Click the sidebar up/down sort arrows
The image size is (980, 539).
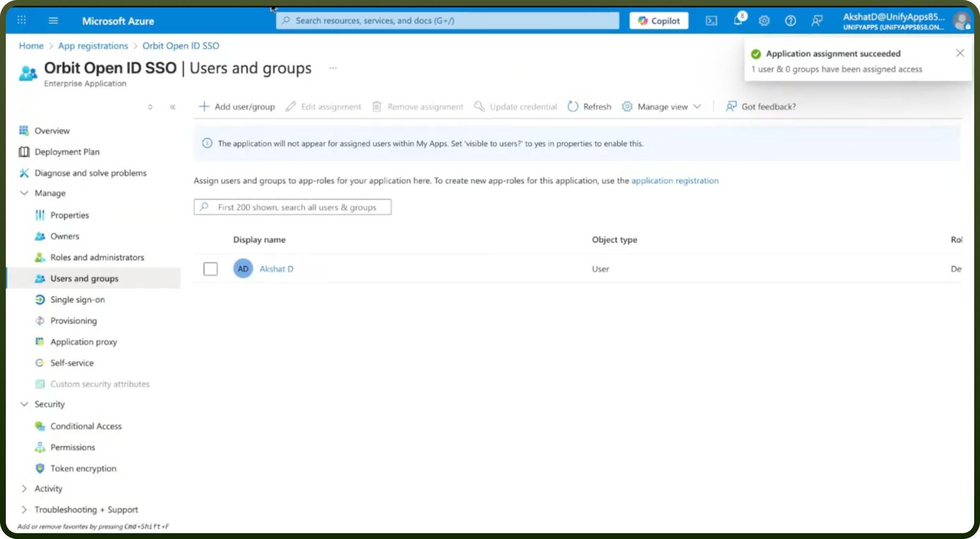[150, 107]
